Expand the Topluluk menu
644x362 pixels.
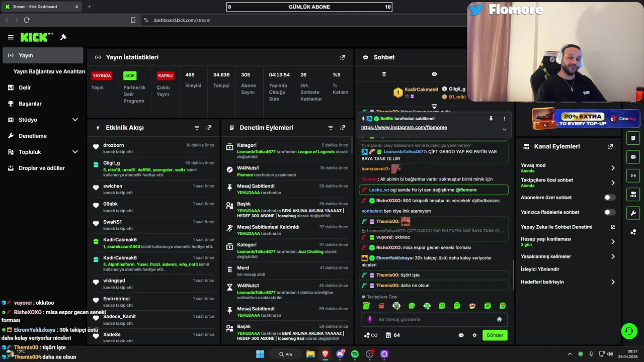pos(75,152)
